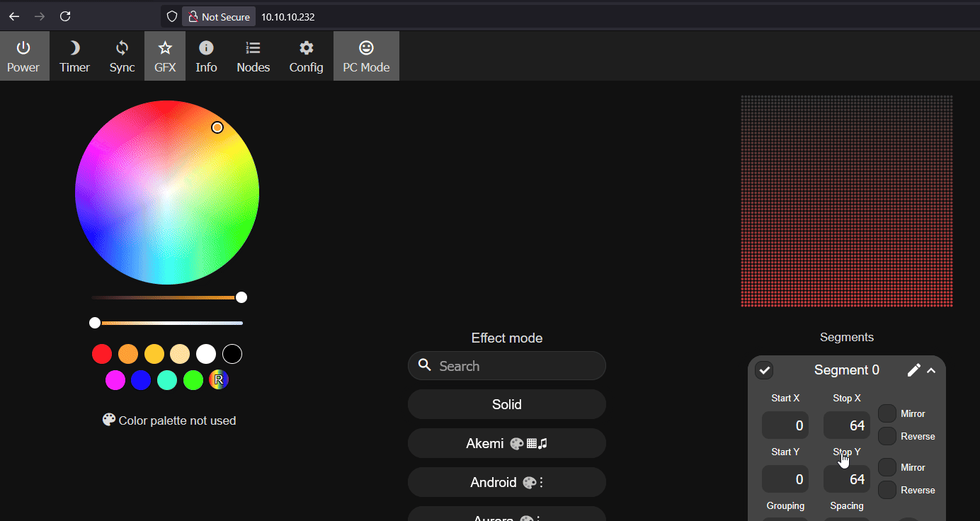Click the Segments heading
The height and width of the screenshot is (521, 980).
coord(847,337)
